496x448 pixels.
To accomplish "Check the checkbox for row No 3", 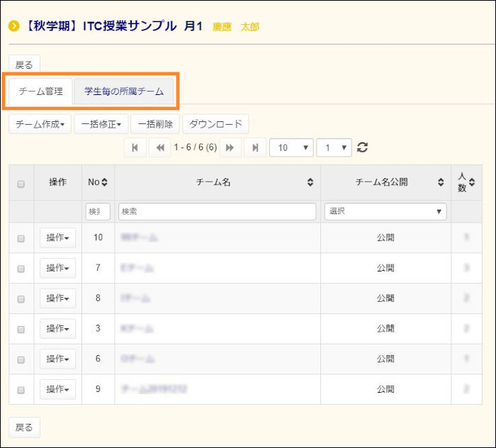I will coord(21,329).
